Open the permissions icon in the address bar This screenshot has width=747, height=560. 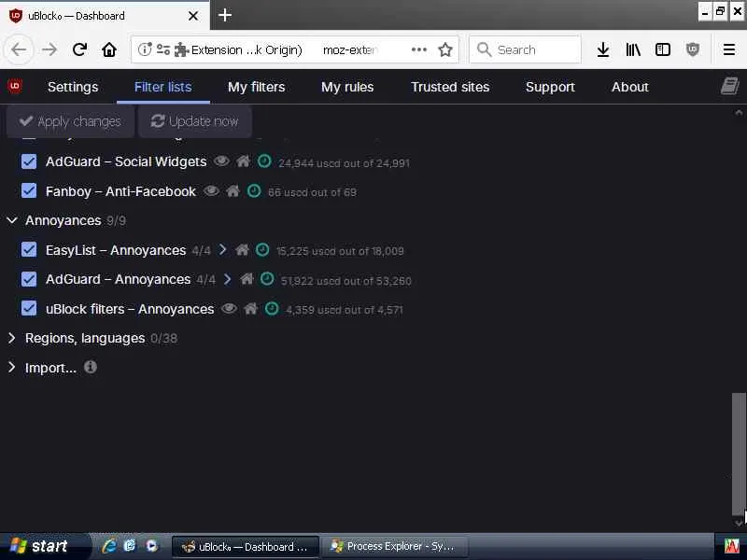[163, 49]
